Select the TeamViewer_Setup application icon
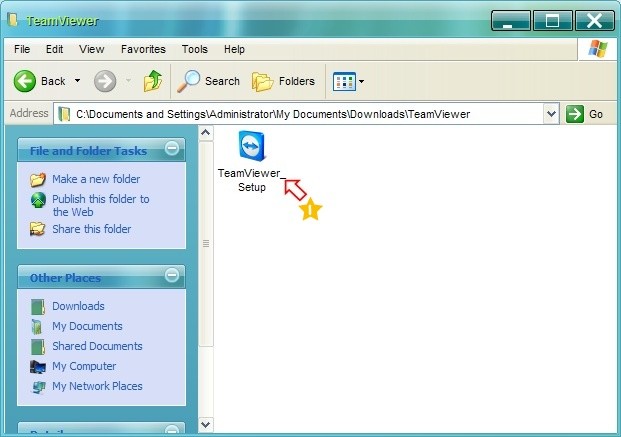Viewport: 621px width, 437px height. tap(252, 146)
